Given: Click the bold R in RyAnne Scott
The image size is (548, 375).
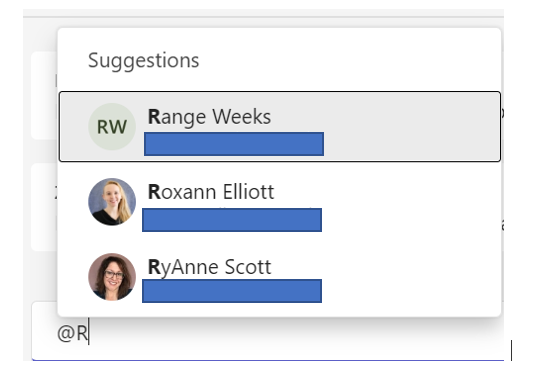Looking at the screenshot, I should (154, 267).
